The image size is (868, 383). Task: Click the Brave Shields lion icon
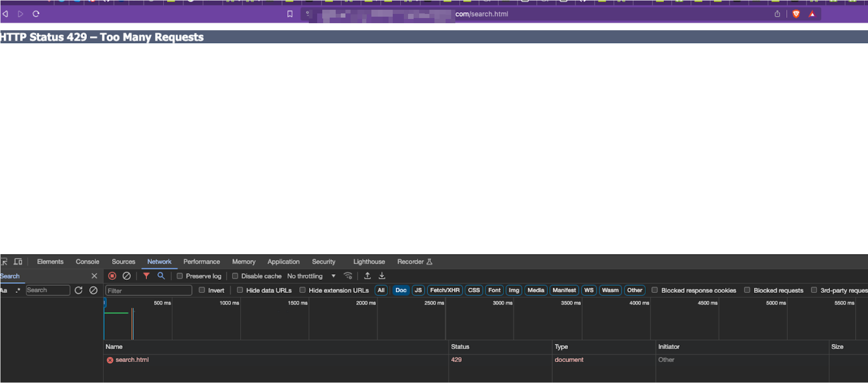[x=796, y=14]
